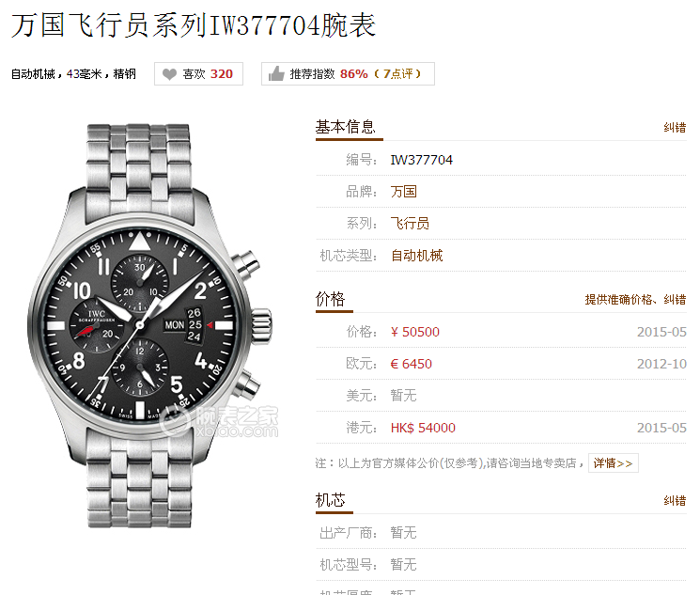Click the page title 万国飞行员系列IW377704腕表
700x595 pixels.
click(194, 25)
